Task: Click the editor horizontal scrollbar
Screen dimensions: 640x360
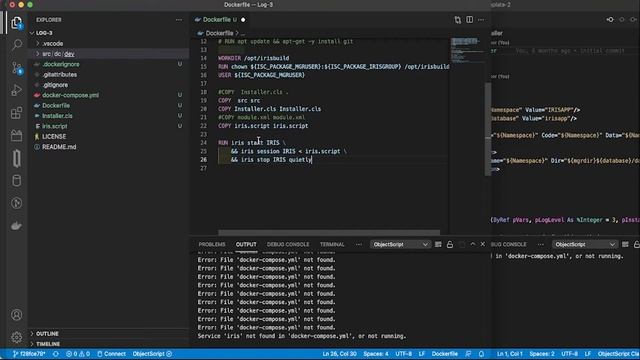Action: (x=329, y=233)
